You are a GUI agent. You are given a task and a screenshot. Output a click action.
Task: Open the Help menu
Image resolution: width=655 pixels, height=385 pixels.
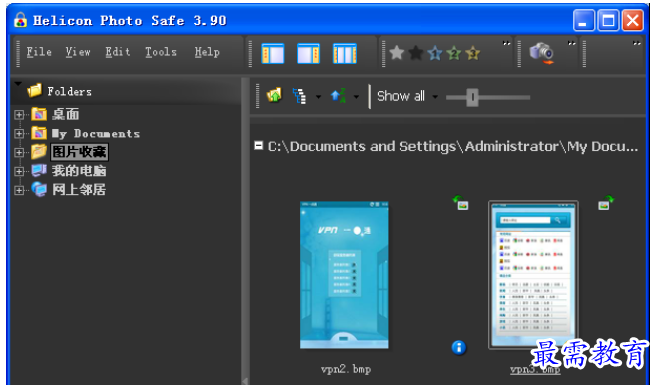(x=207, y=52)
